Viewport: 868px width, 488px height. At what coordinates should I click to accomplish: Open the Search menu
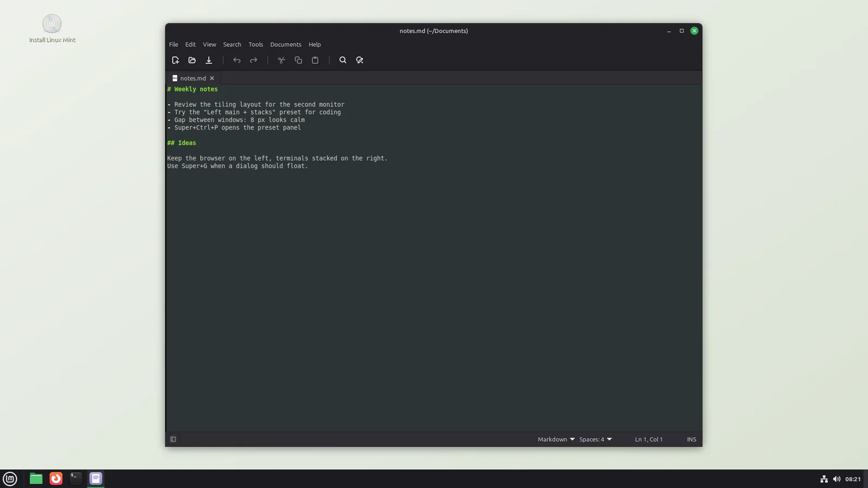pos(232,44)
